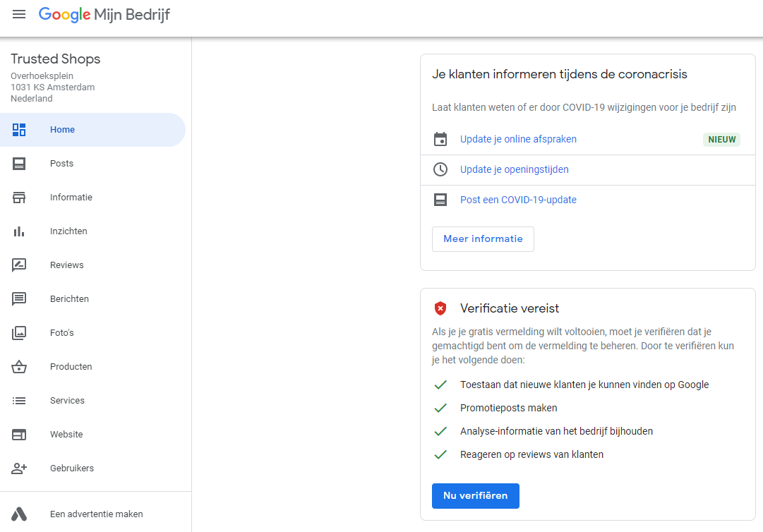Click the Home dashboard icon
This screenshot has width=763, height=532.
(x=19, y=130)
